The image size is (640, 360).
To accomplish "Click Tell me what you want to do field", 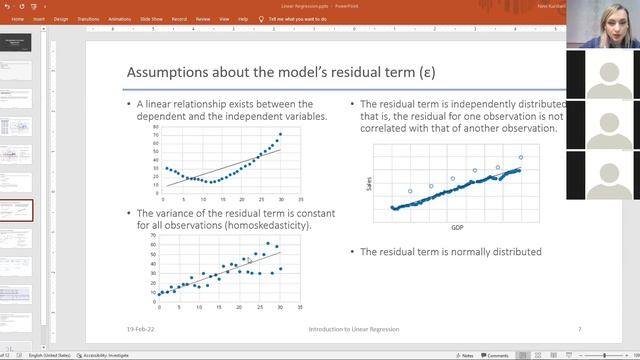I will click(298, 19).
